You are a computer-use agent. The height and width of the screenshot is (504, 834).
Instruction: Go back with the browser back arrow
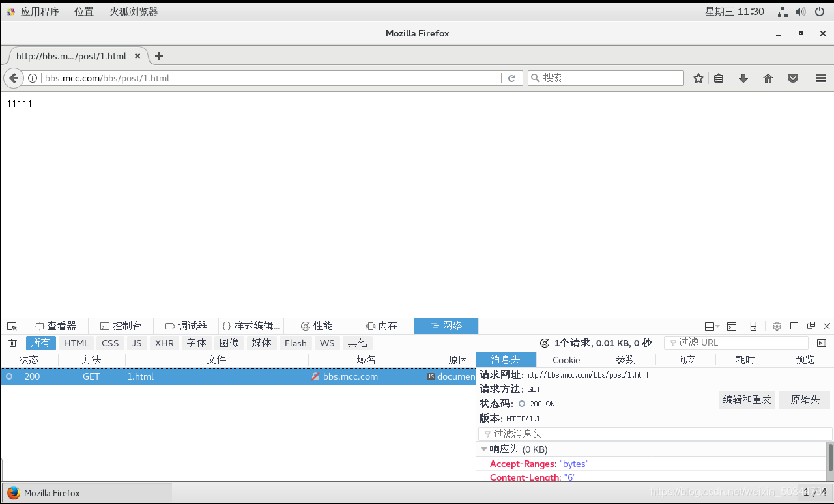(14, 78)
